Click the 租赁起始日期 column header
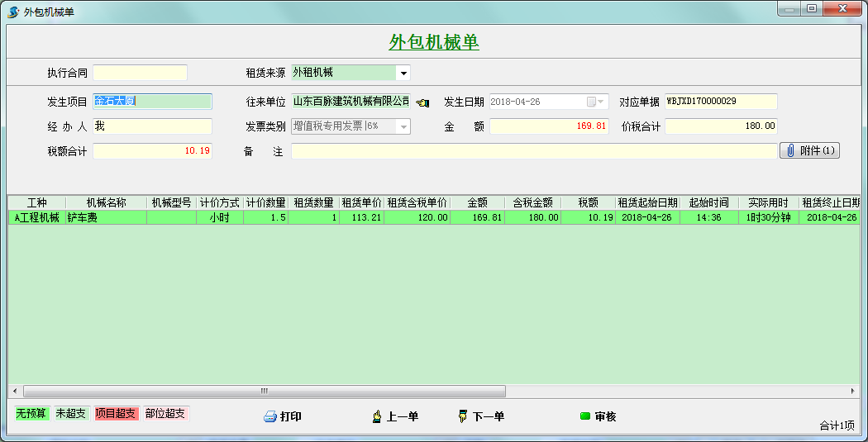Viewport: 868px width, 442px height. point(647,202)
